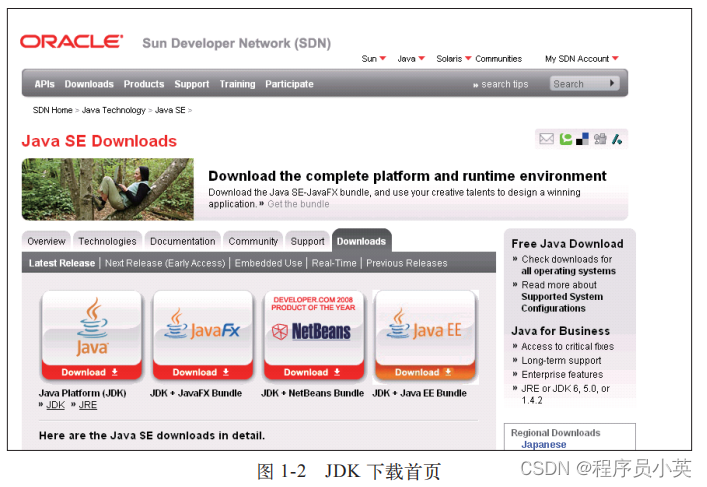Go to Java Technology breadcrumb

tap(114, 110)
